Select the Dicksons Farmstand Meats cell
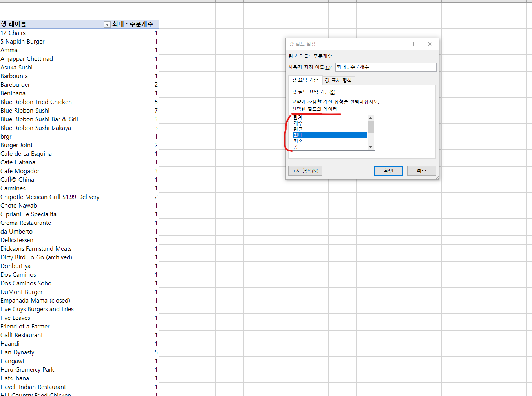This screenshot has width=532, height=396. (x=55, y=249)
